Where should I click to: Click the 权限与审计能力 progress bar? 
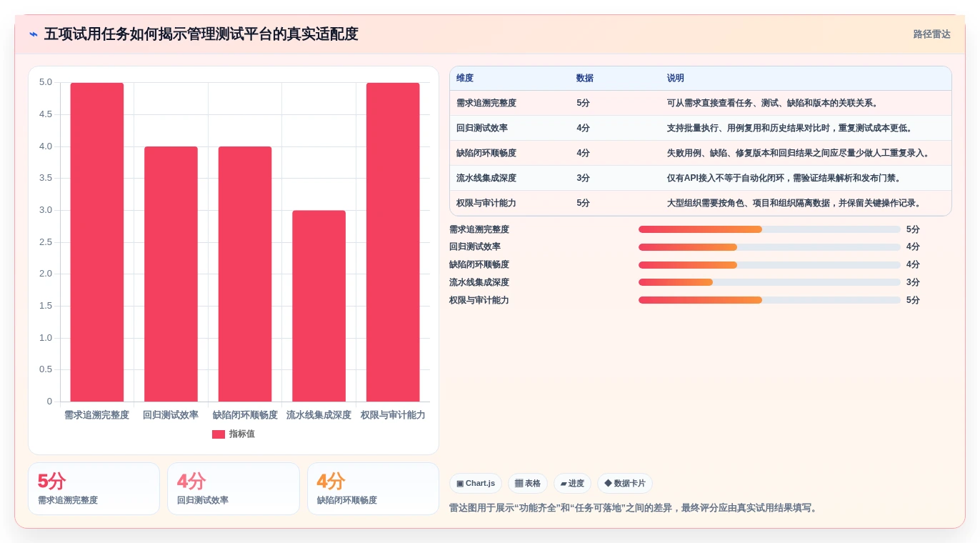769,300
